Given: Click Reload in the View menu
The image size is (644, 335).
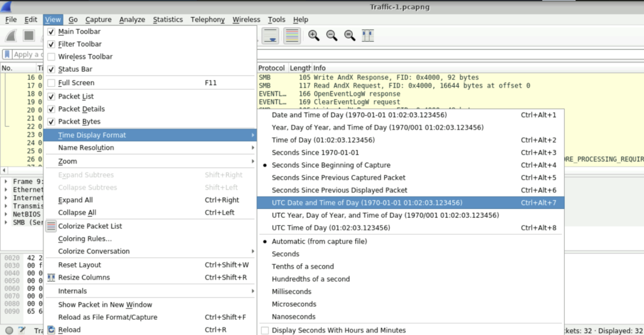Looking at the screenshot, I should click(x=69, y=330).
